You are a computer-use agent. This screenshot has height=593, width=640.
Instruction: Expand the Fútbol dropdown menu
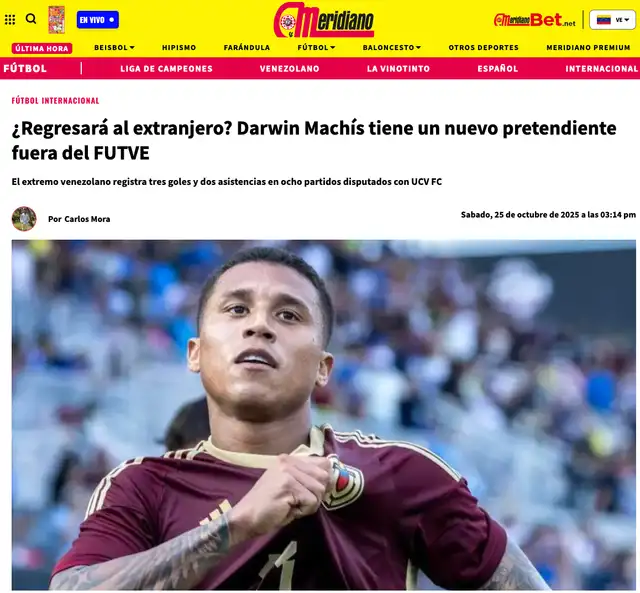coord(316,48)
